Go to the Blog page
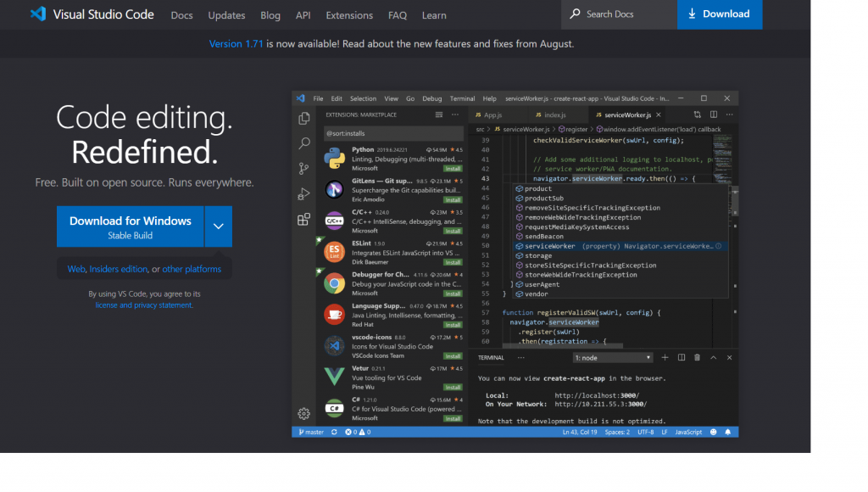This screenshot has height=492, width=868. (270, 15)
